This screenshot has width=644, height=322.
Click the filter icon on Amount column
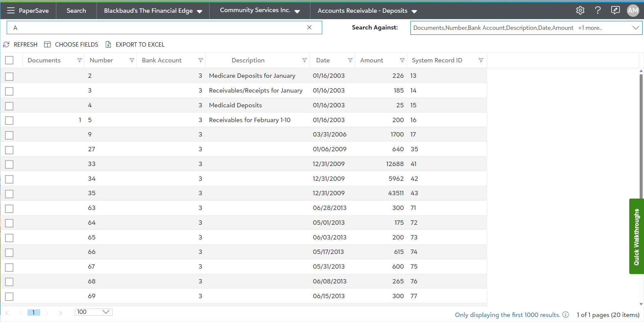click(402, 60)
